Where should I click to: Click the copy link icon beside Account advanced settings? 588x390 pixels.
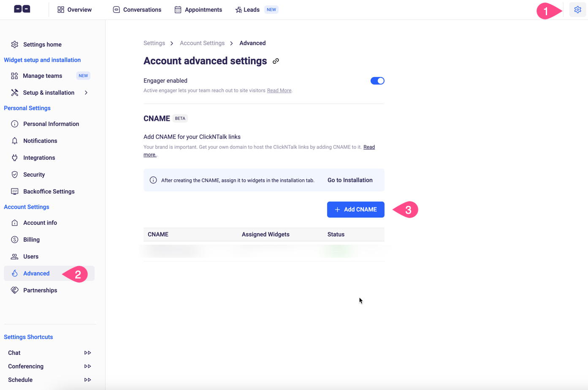pyautogui.click(x=276, y=61)
